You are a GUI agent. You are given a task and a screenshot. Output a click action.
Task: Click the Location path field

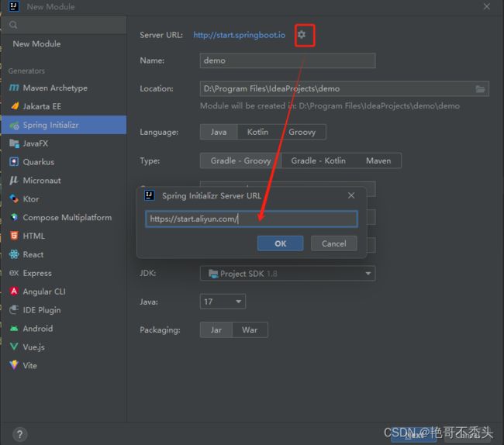coord(344,89)
